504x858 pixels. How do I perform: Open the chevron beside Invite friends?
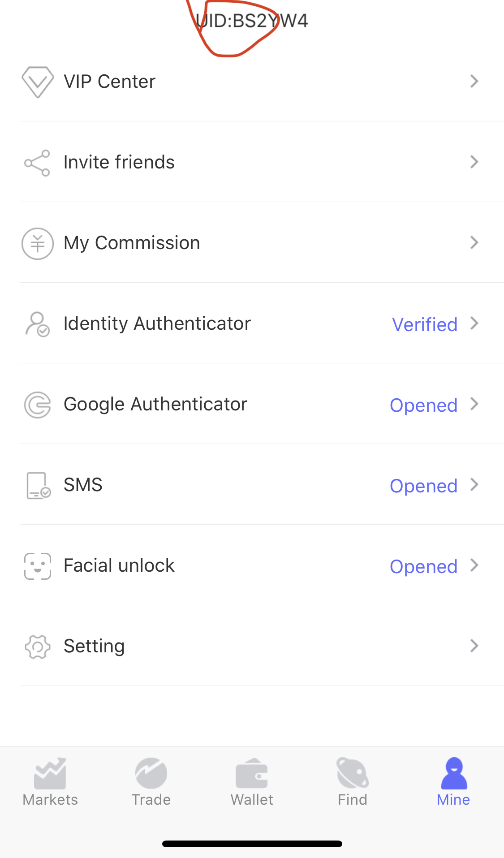[474, 162]
